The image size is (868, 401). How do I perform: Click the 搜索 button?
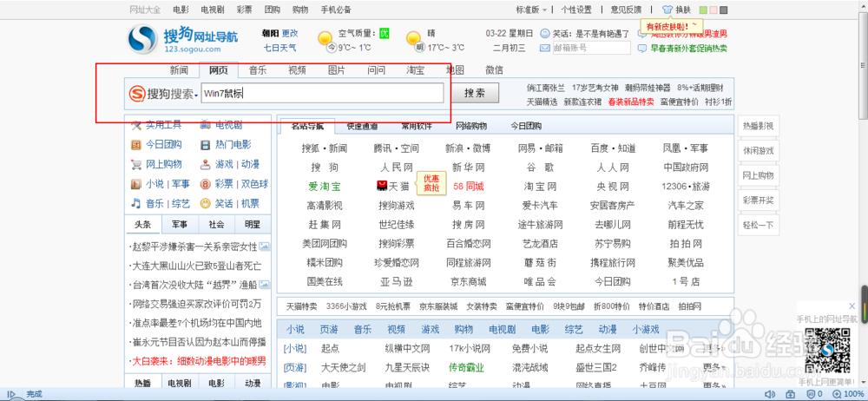pyautogui.click(x=476, y=93)
